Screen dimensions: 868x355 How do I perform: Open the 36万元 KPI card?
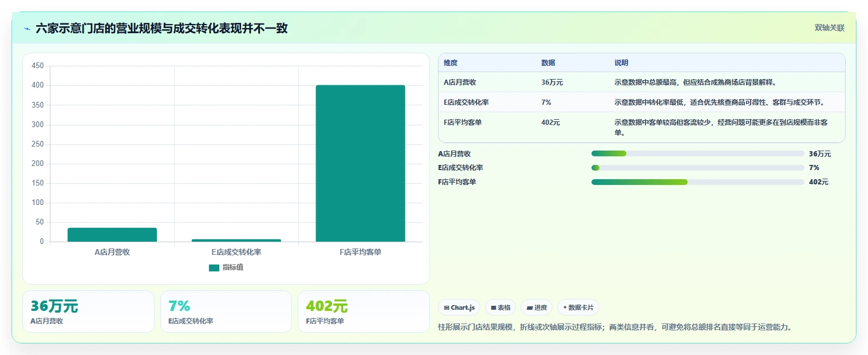click(x=88, y=311)
